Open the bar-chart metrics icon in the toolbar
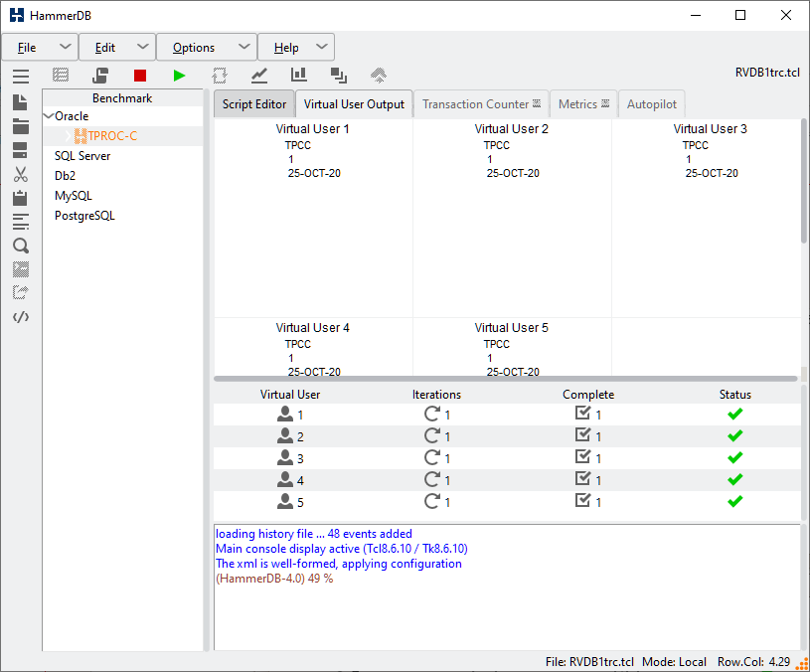Screen dimensions: 810x672 [x=299, y=76]
